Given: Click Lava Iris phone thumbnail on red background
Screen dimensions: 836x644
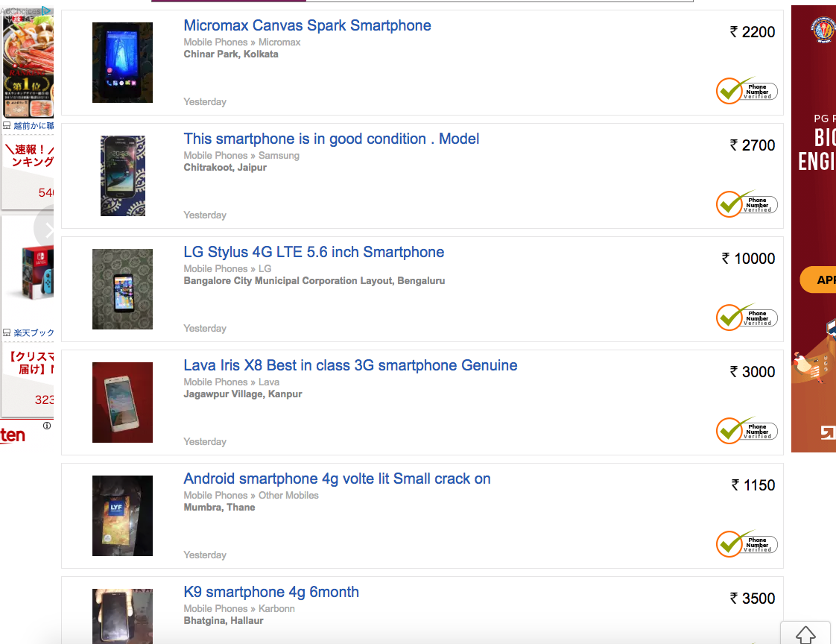Looking at the screenshot, I should point(122,402).
